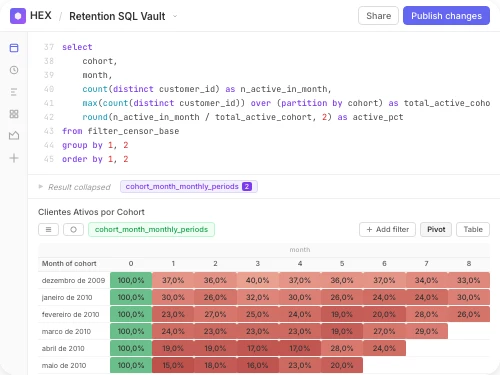Click the month pivot header label
The image size is (500, 375).
coord(300,250)
